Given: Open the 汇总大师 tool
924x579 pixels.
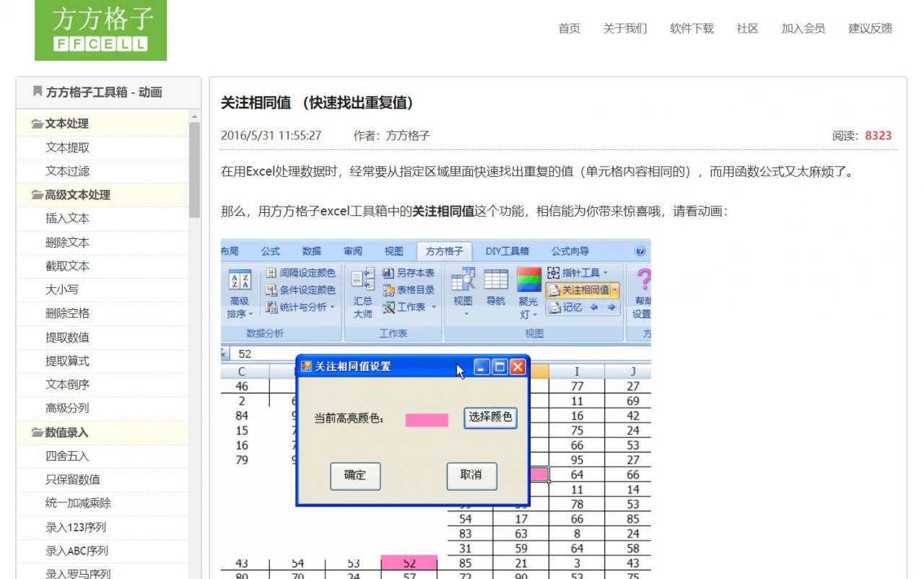Looking at the screenshot, I should (363, 293).
